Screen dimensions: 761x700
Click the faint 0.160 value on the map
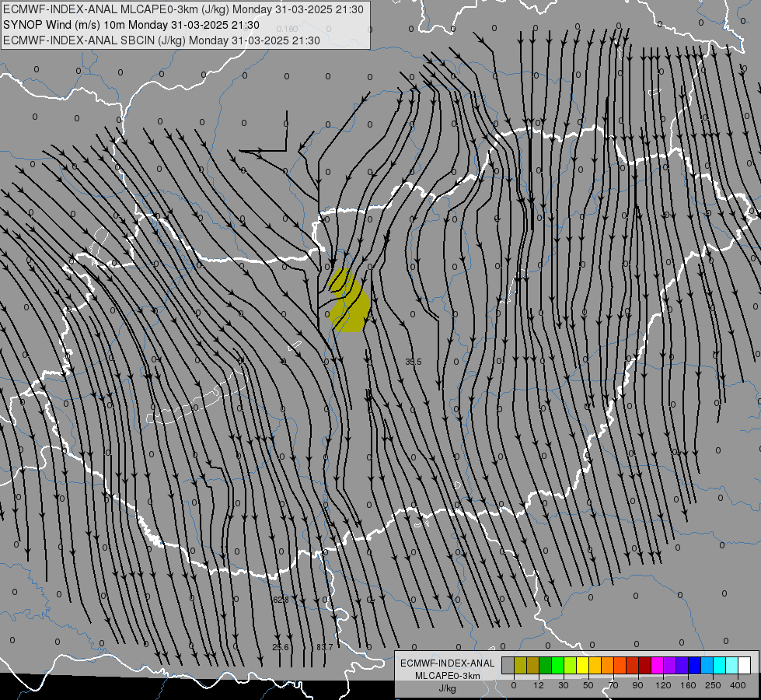pyautogui.click(x=287, y=29)
